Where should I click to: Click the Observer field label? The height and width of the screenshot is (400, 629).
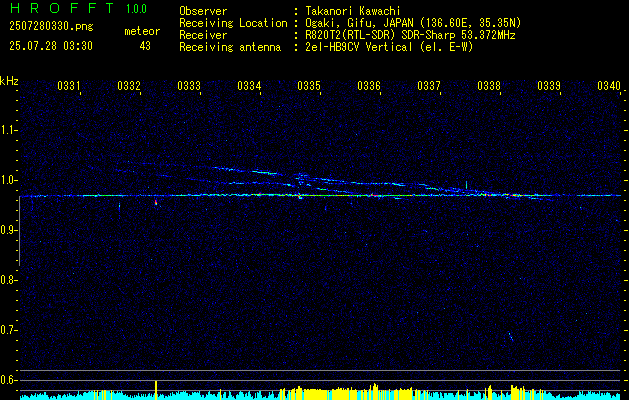click(203, 11)
